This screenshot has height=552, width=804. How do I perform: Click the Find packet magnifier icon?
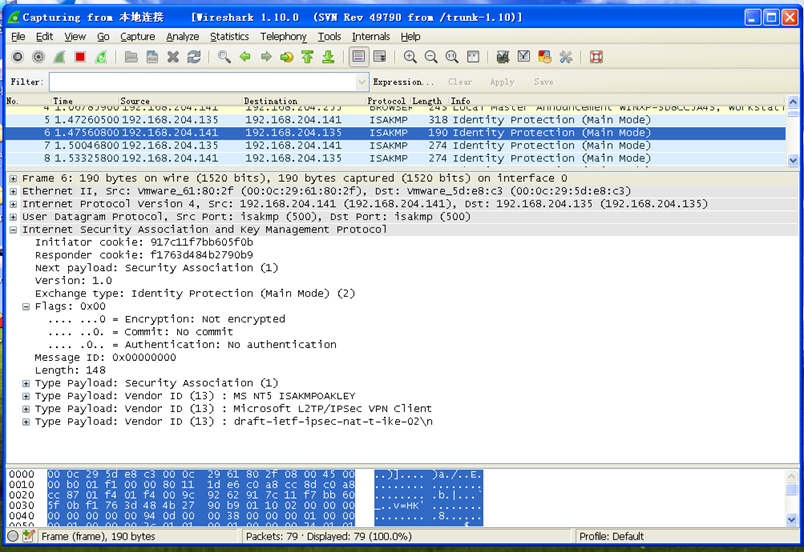click(x=224, y=57)
